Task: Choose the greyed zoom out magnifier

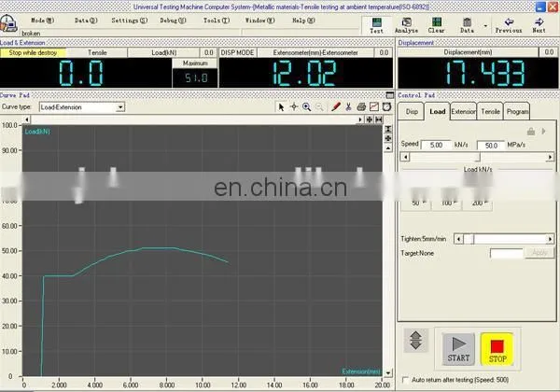Action: click(319, 106)
